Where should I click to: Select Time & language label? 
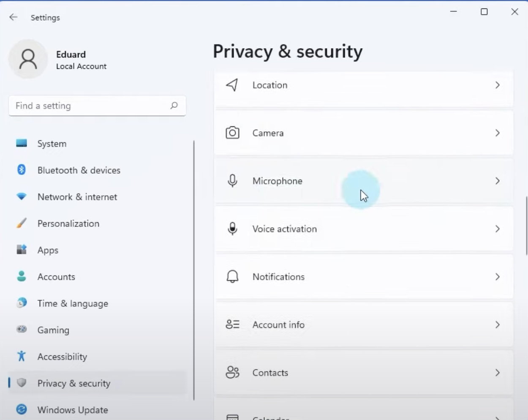[73, 303]
